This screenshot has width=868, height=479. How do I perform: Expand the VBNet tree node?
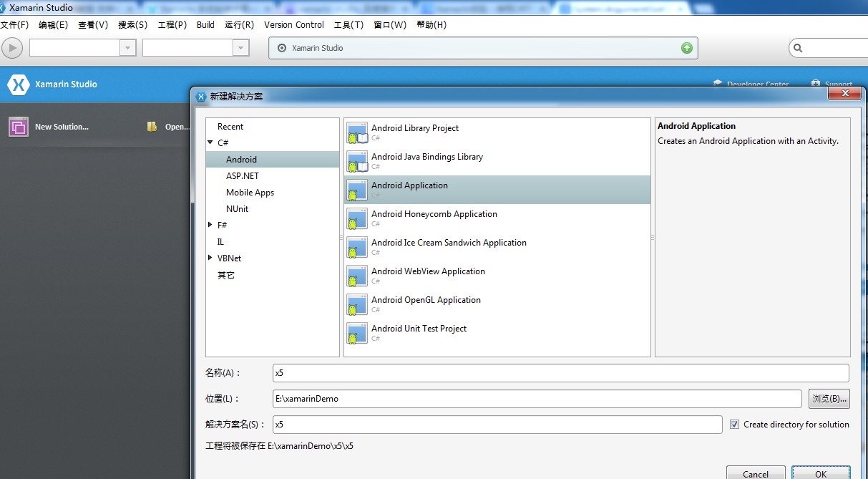(x=210, y=258)
